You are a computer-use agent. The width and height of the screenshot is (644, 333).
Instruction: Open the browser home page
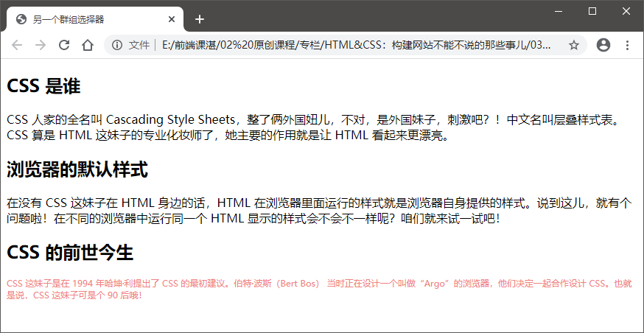tap(88, 45)
